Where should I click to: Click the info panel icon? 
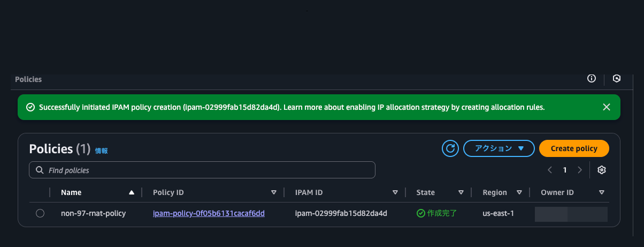pyautogui.click(x=592, y=79)
